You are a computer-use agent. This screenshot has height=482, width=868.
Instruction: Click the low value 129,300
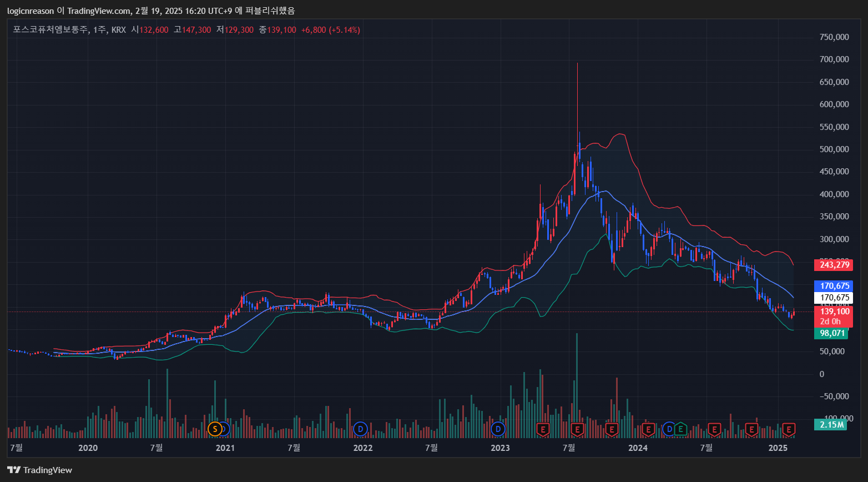click(x=239, y=30)
